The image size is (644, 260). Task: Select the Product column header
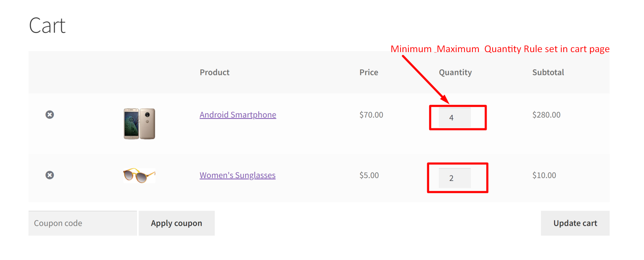[x=214, y=72]
